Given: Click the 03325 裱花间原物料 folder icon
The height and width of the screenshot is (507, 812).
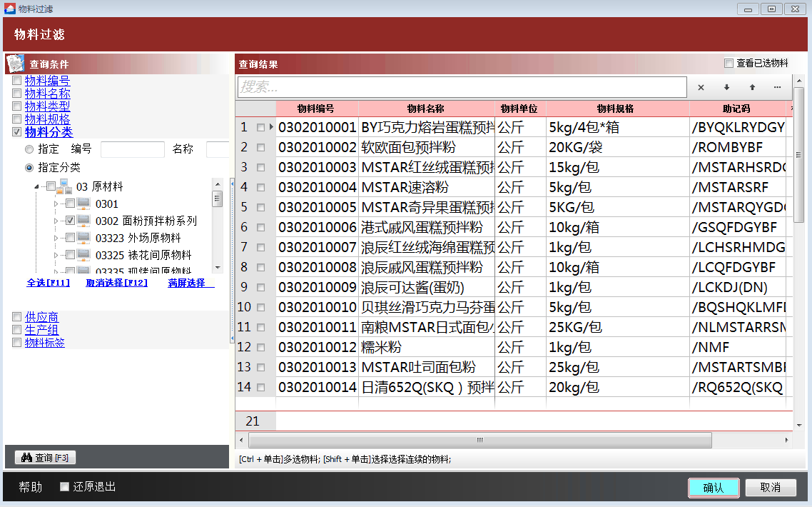Looking at the screenshot, I should [84, 254].
